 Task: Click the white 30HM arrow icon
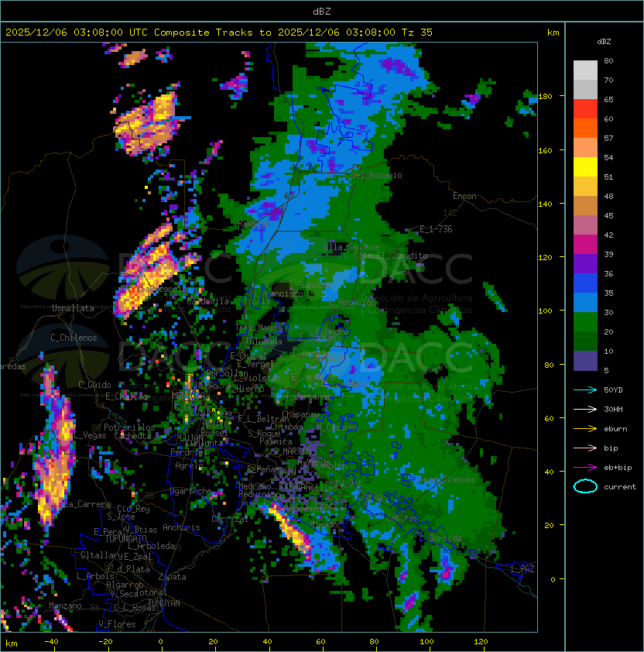(585, 409)
